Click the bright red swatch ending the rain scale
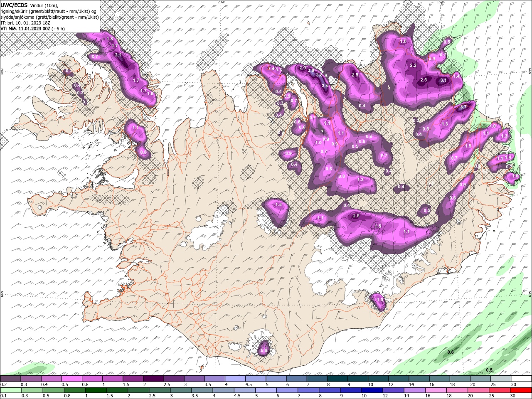This screenshot has height=399, width=532. click(x=521, y=390)
